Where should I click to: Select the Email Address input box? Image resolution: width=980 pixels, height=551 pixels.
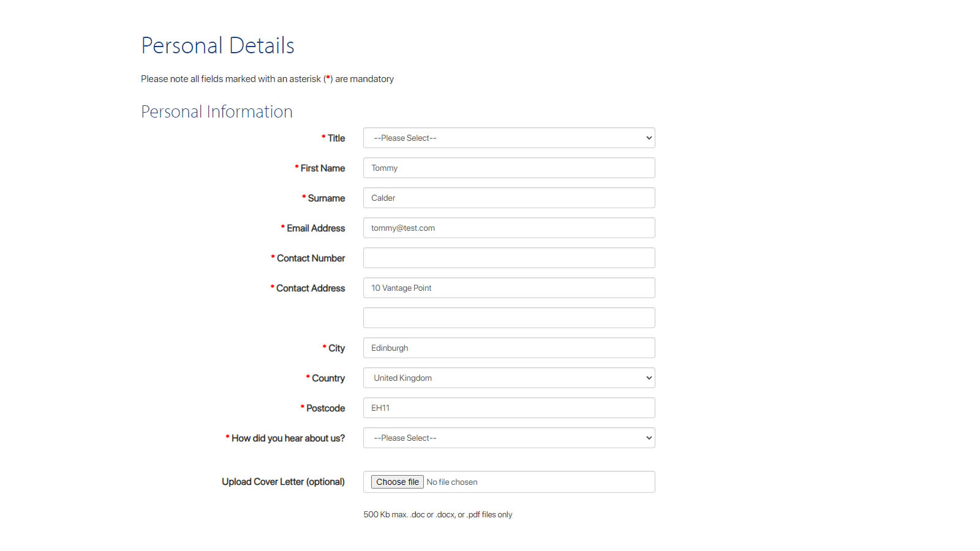point(508,228)
